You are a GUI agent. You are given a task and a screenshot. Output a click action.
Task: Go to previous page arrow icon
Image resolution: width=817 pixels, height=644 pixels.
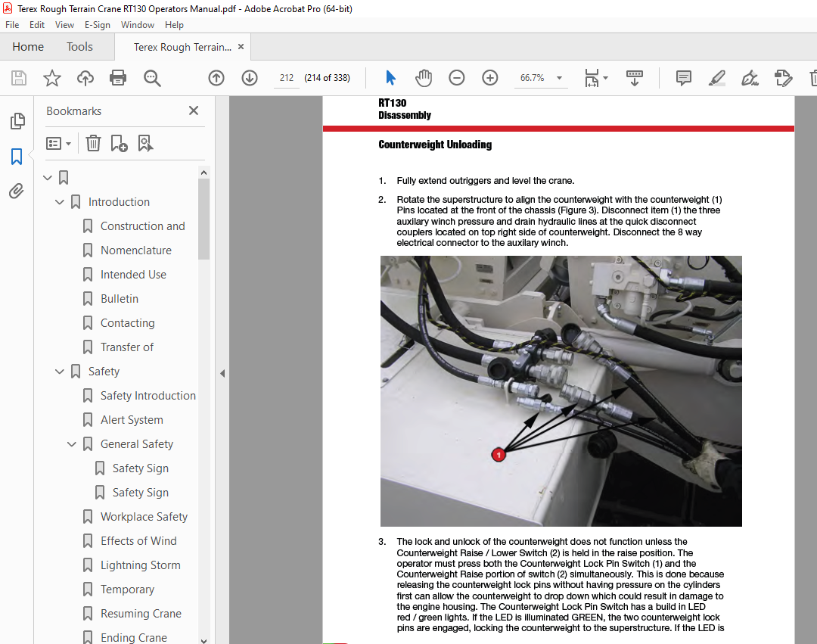click(x=216, y=78)
